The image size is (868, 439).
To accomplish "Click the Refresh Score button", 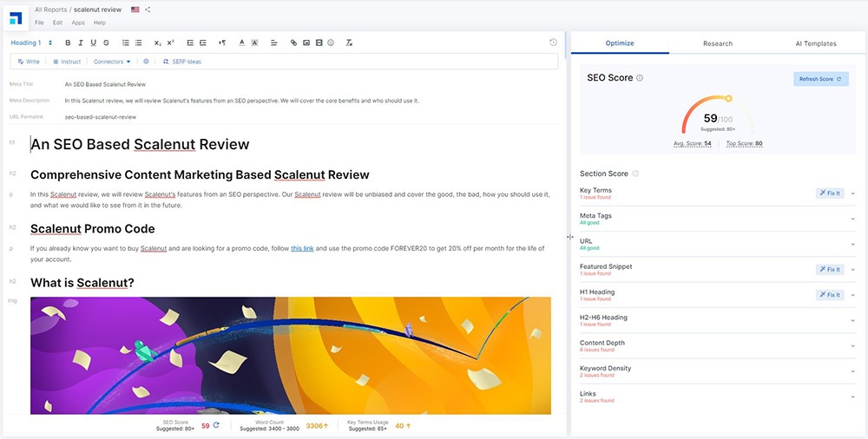I will coord(820,79).
